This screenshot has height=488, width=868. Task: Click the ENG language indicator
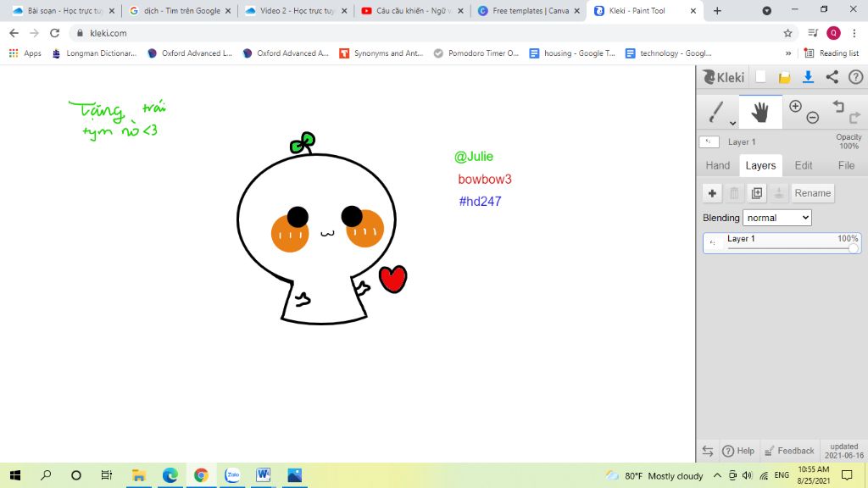click(782, 475)
